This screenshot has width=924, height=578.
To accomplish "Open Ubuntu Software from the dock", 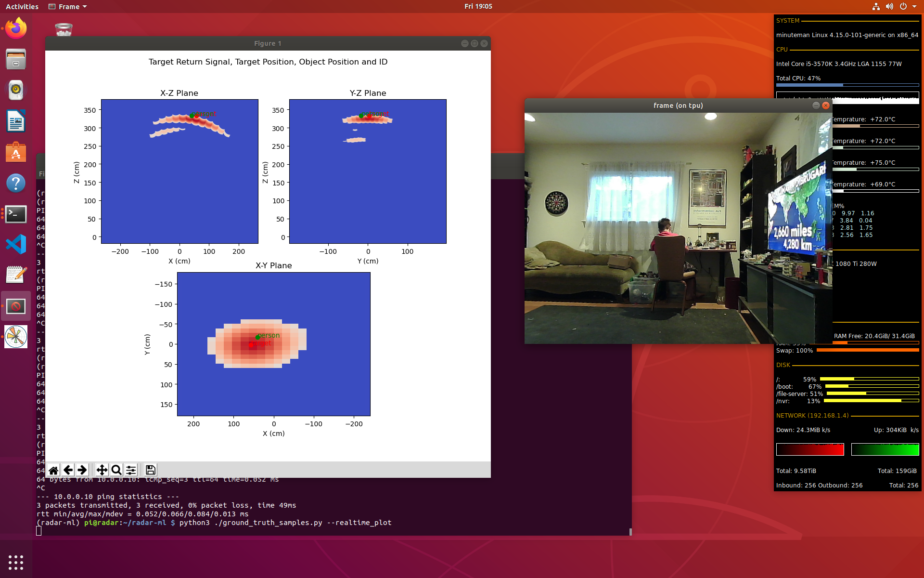I will (x=16, y=152).
